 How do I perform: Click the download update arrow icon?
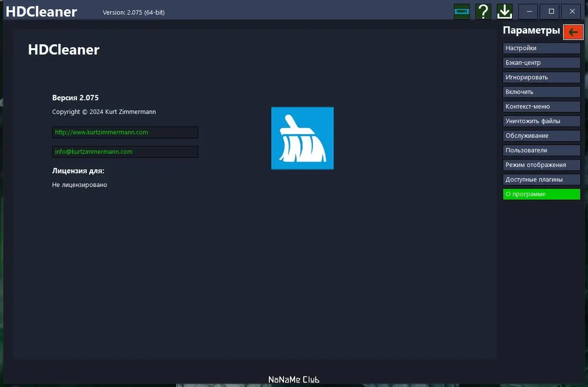(505, 11)
